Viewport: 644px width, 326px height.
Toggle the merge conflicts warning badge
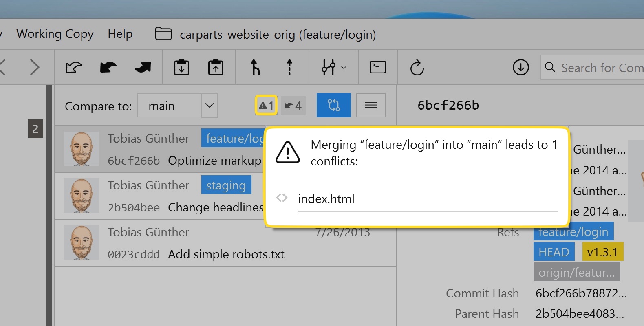pos(266,106)
